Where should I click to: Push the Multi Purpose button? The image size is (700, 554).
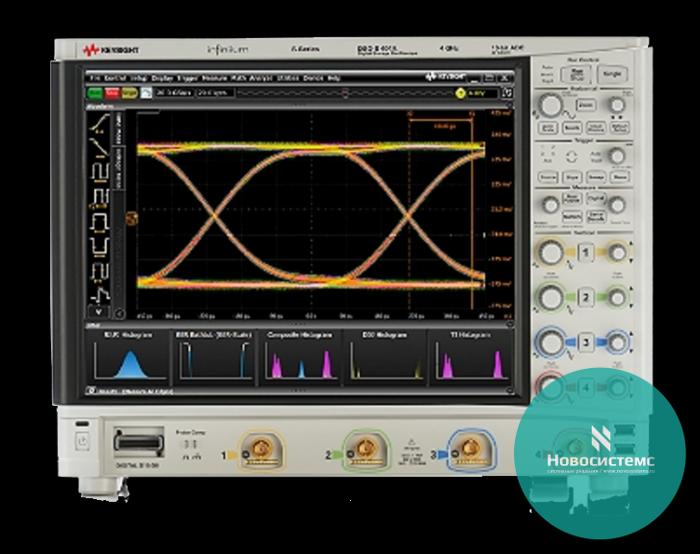[571, 199]
